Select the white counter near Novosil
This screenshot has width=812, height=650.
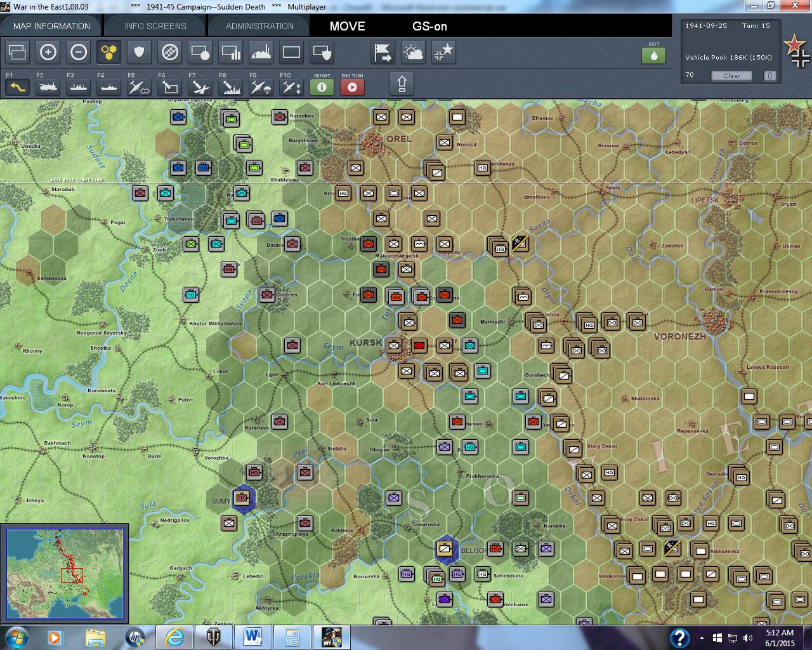pos(445,143)
